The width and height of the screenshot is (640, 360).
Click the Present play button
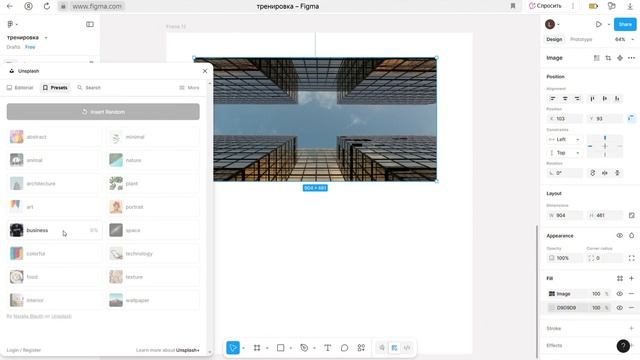(598, 24)
